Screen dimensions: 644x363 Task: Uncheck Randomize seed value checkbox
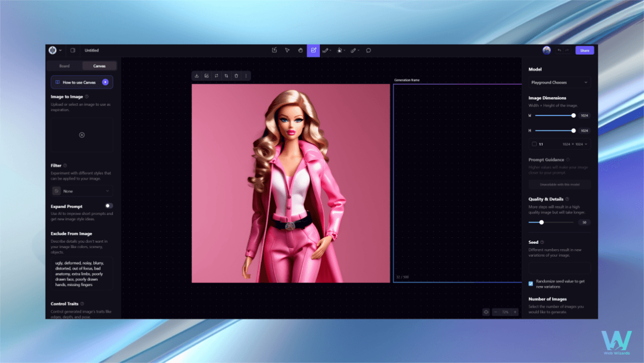[x=531, y=284]
